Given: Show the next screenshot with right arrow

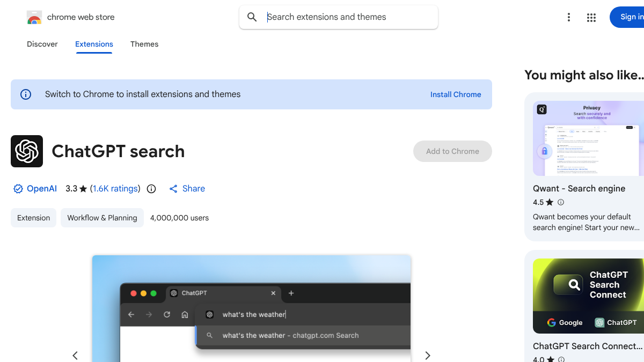Looking at the screenshot, I should (428, 355).
